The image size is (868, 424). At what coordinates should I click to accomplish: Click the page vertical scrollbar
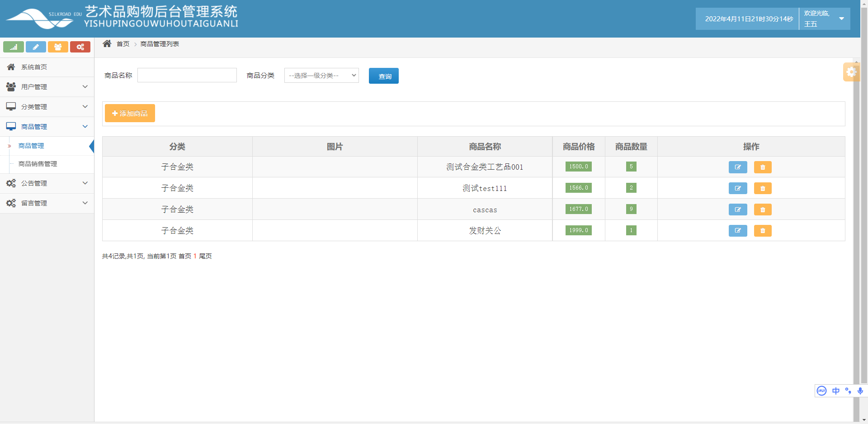point(864,195)
